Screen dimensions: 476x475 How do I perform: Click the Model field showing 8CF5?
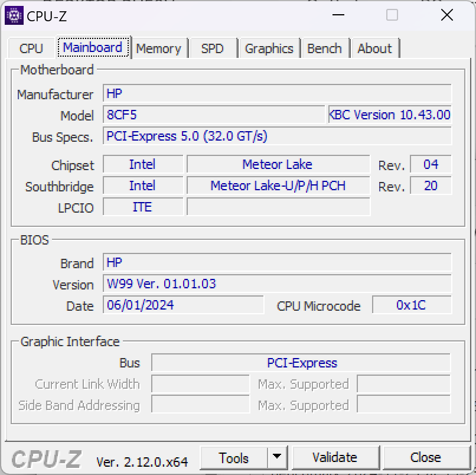[214, 115]
